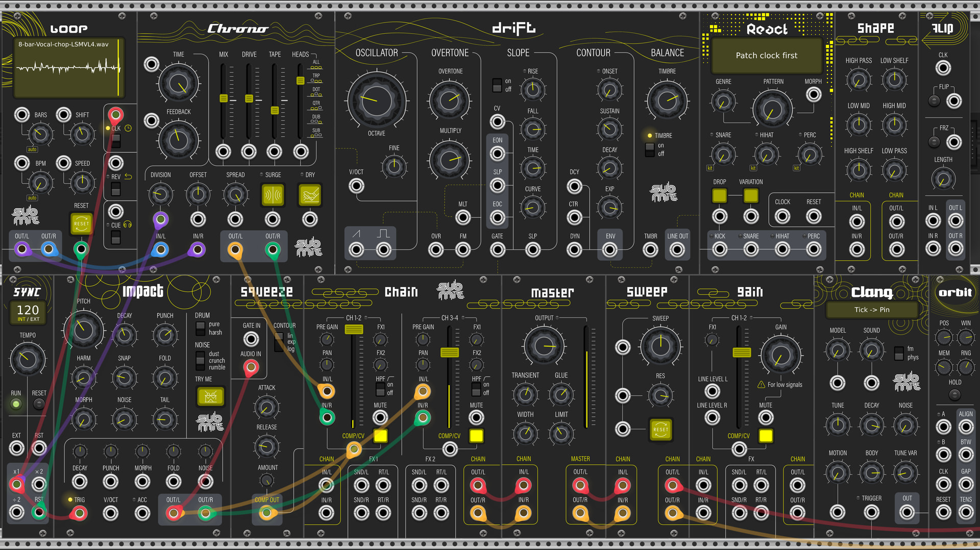Click the x2 clock output jack on Sync
The image size is (980, 550).
click(39, 484)
